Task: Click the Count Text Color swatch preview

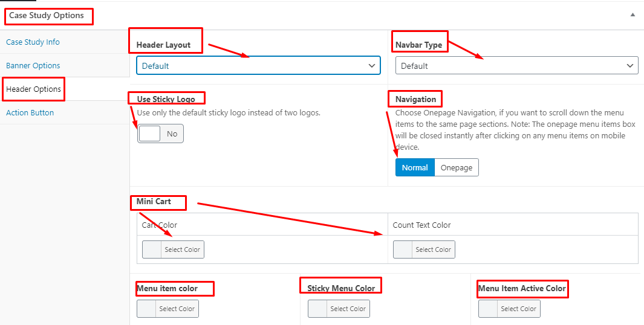Action: (x=403, y=249)
